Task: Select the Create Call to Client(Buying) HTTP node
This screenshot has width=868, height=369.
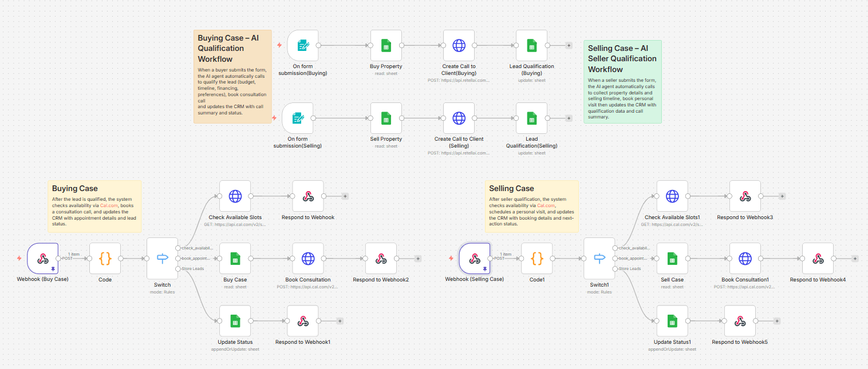Action: click(459, 46)
